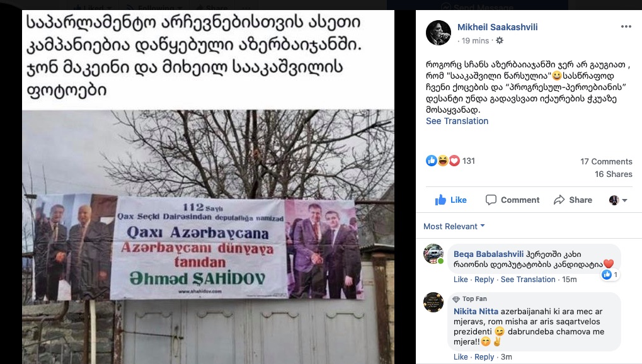Open the post options three-dots menu
642x364 pixels.
[x=626, y=26]
